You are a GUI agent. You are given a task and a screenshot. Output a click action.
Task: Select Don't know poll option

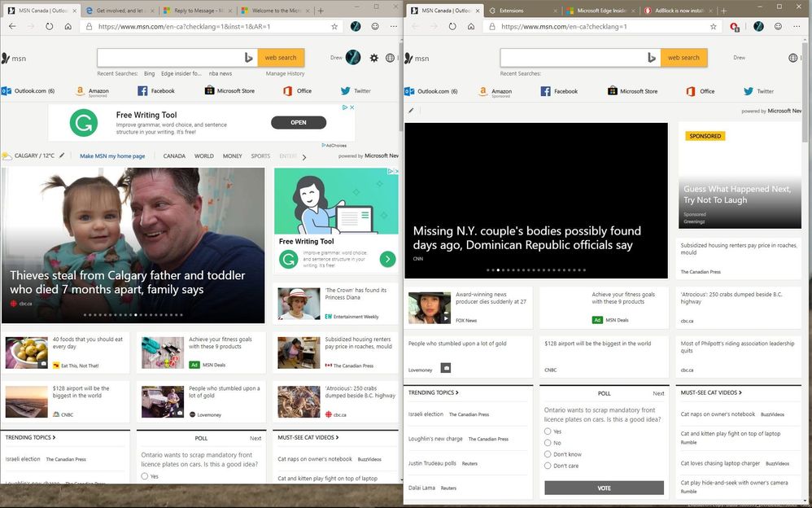[548, 454]
